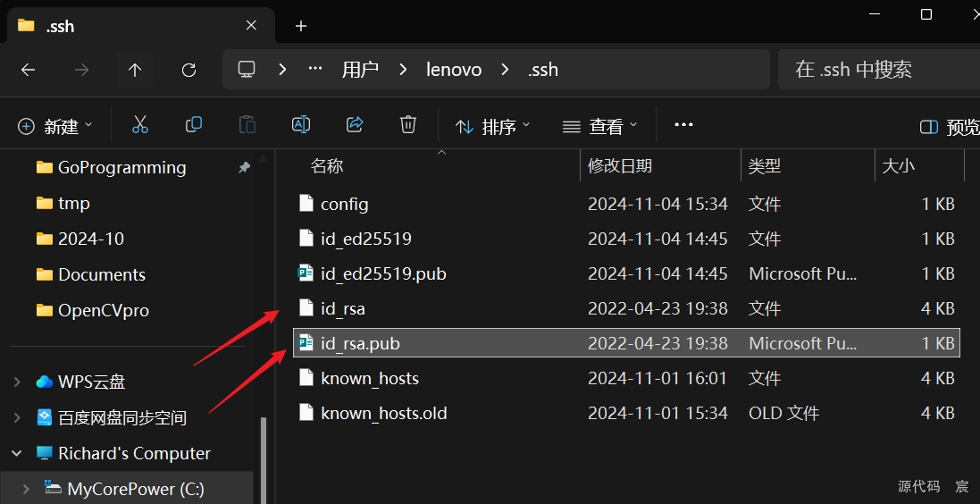980x504 pixels.
Task: Go up one folder level arrow
Action: pyautogui.click(x=135, y=70)
